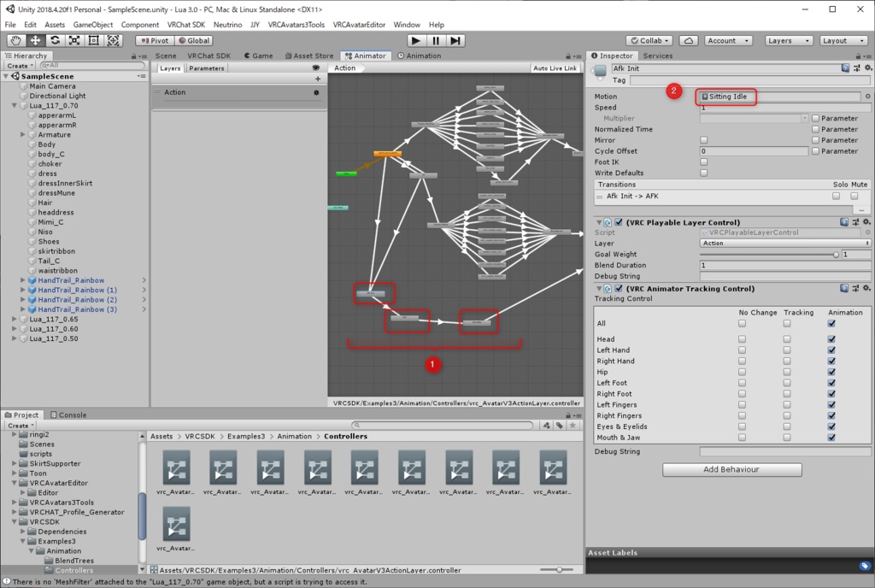
Task: Expand Armature object in Hierarchy
Action: point(23,134)
